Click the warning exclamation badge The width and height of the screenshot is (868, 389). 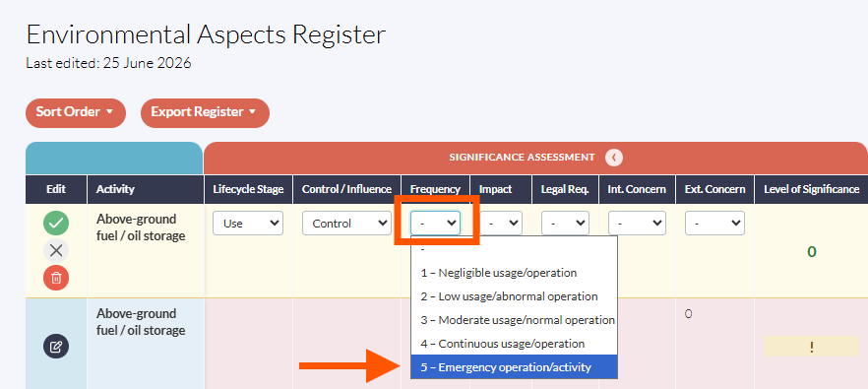click(811, 347)
